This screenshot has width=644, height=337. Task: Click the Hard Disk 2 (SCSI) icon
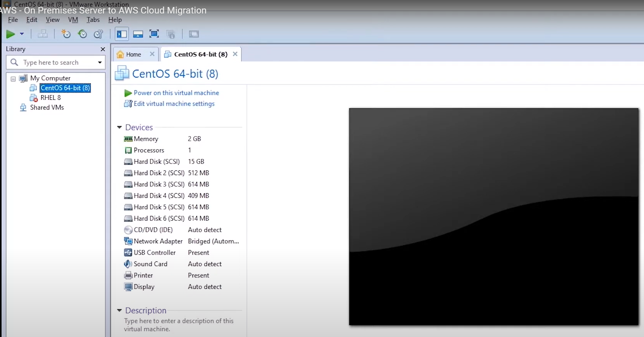pyautogui.click(x=128, y=173)
